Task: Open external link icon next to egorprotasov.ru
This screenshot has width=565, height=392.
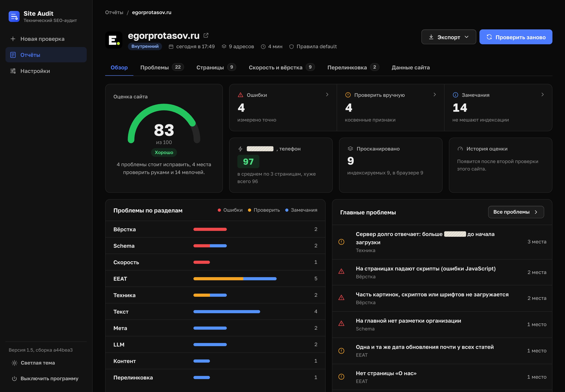Action: (206, 36)
